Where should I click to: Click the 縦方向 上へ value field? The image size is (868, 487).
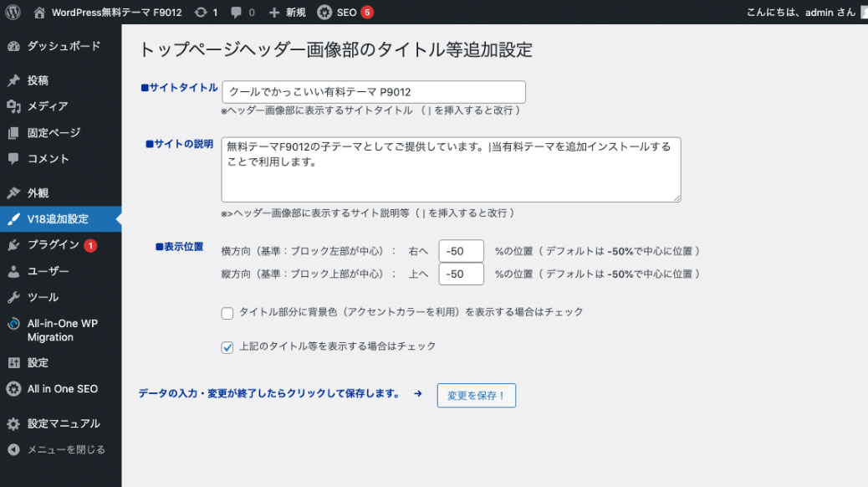click(461, 274)
